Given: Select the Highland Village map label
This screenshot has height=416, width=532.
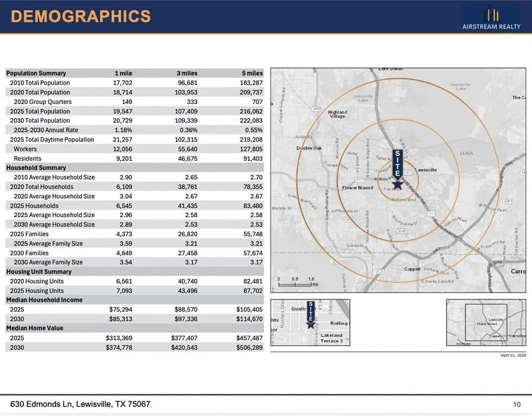Looking at the screenshot, I should (x=338, y=114).
